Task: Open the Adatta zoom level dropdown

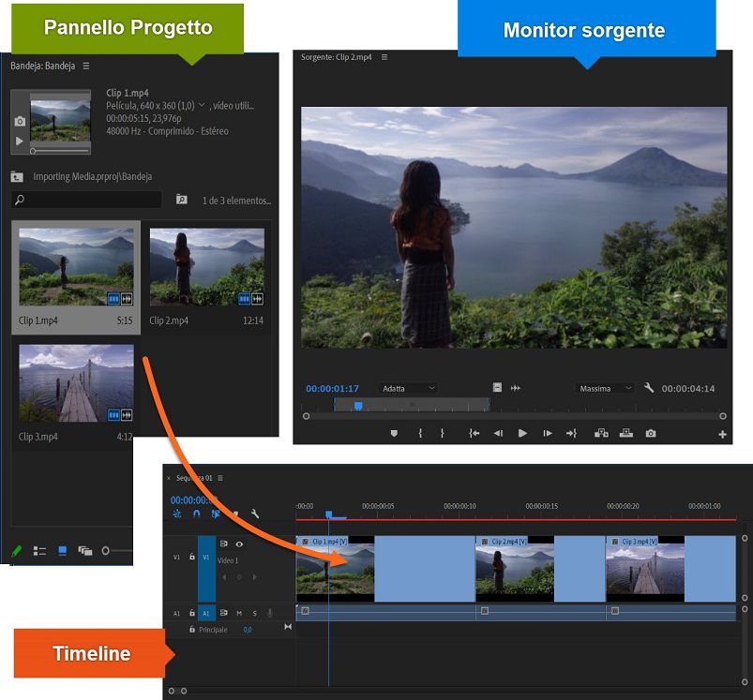Action: coord(408,388)
